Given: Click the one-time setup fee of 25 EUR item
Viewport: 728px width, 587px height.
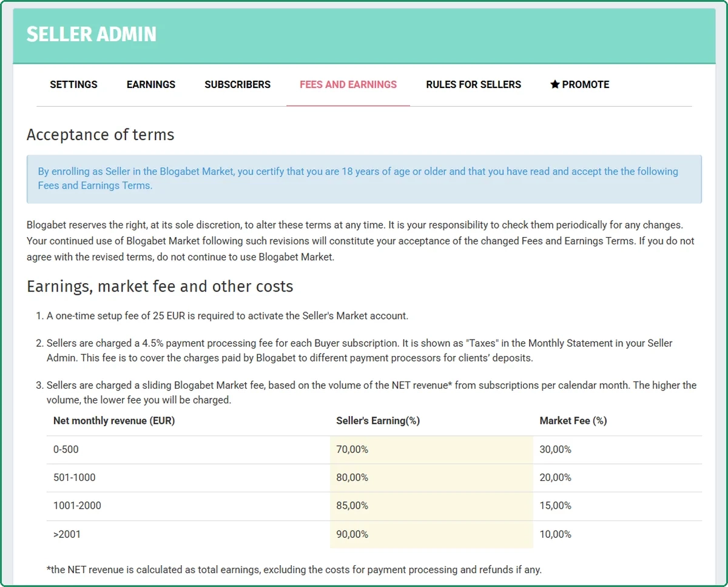Looking at the screenshot, I should tap(227, 316).
